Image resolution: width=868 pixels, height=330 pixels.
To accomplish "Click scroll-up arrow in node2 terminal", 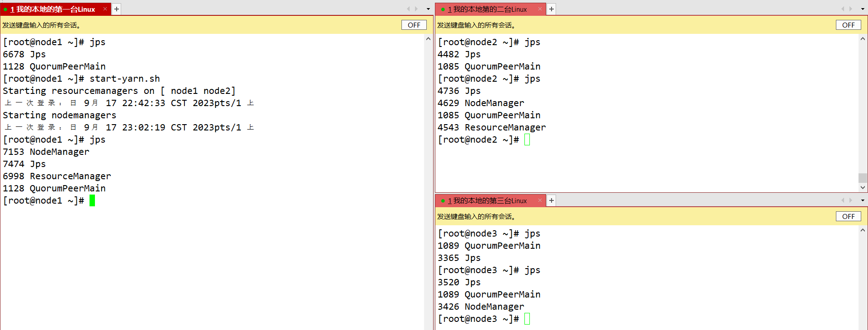I will pyautogui.click(x=863, y=39).
